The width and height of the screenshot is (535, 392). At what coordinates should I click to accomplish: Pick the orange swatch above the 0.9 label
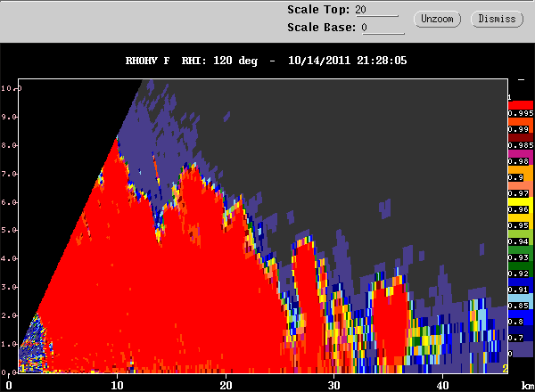click(521, 169)
